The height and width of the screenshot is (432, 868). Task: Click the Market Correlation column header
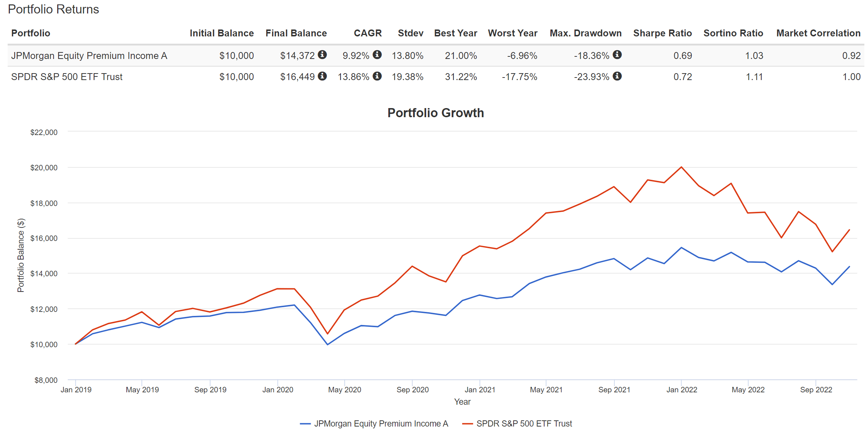pyautogui.click(x=818, y=33)
